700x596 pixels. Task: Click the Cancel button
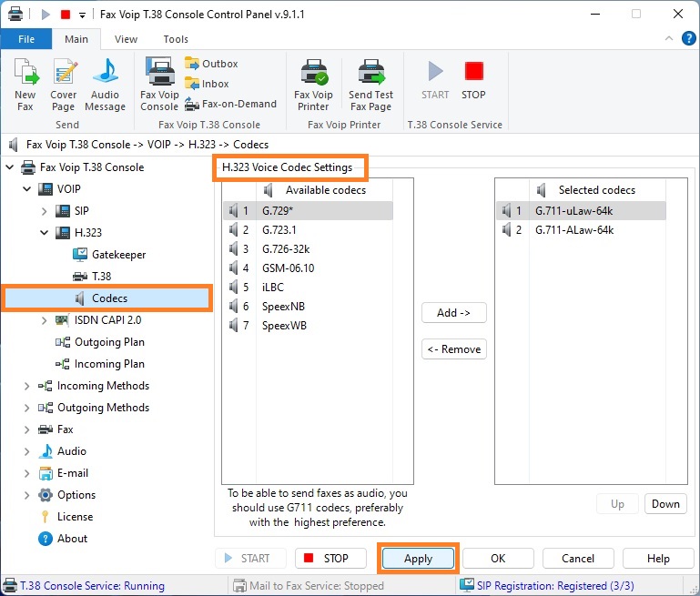pyautogui.click(x=578, y=559)
